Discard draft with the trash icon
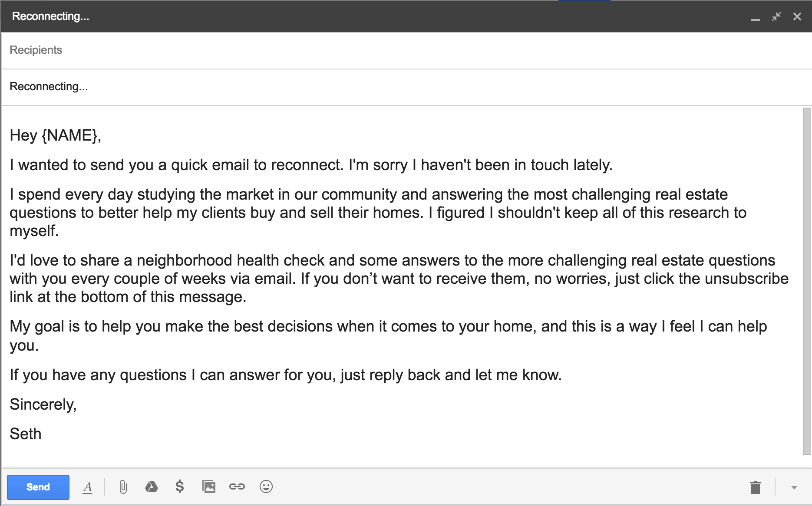 pos(756,487)
